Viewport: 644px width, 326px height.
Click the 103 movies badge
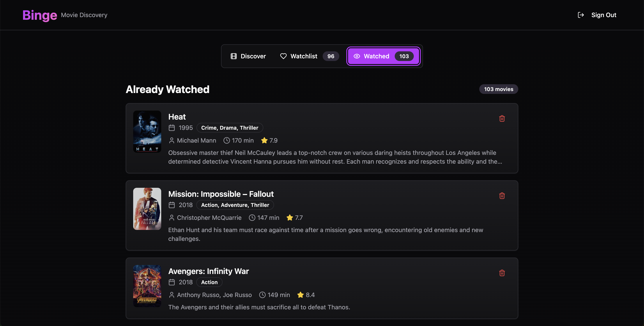pos(499,89)
